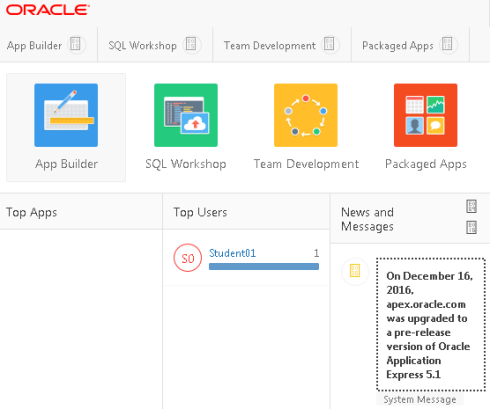Image resolution: width=490 pixels, height=409 pixels.
Task: Expand the Packaged Apps tab dropdown icon
Action: [x=448, y=44]
